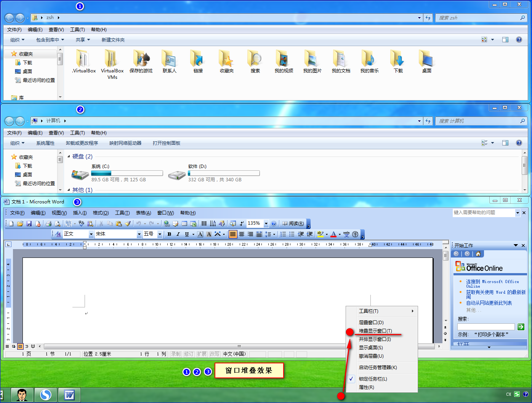
Task: Click 系统属性 in 计算机 window
Action: (45, 143)
